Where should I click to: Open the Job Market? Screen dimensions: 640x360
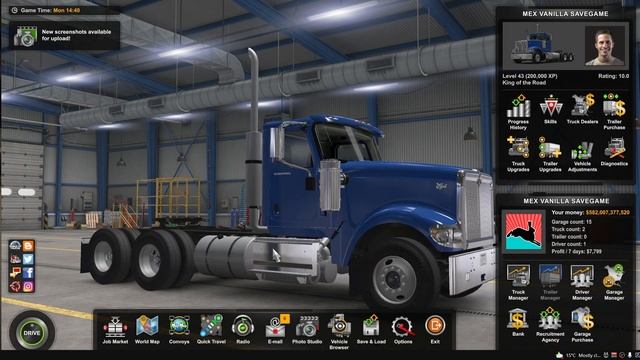(115, 329)
